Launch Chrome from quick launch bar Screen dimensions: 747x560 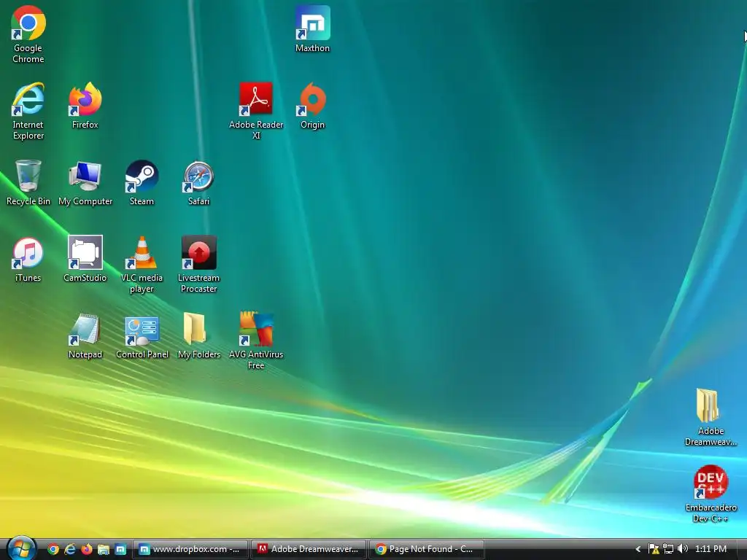pyautogui.click(x=53, y=549)
